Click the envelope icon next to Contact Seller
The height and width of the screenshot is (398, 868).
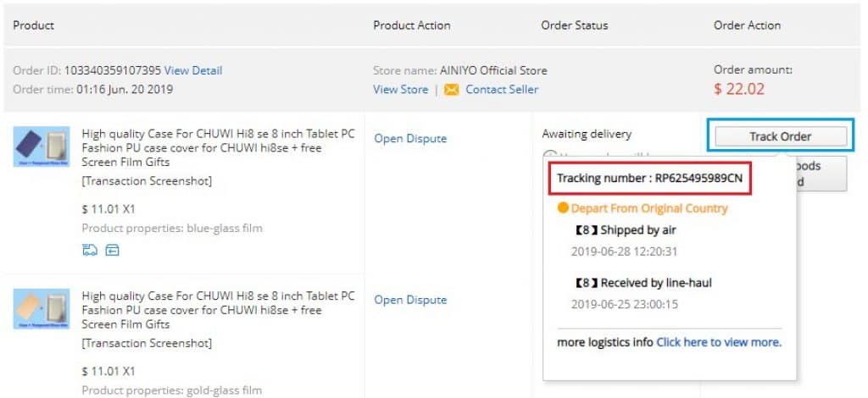point(452,90)
